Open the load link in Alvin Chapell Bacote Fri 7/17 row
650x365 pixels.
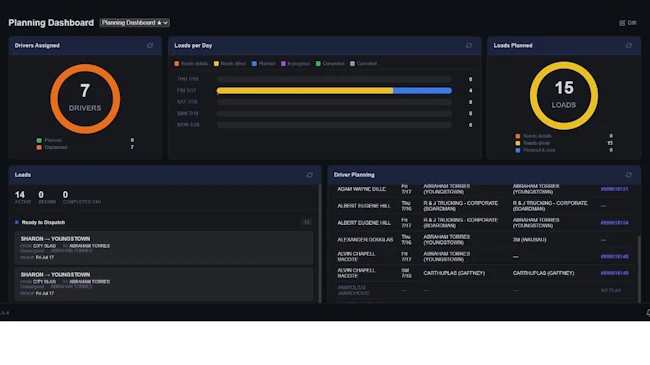(x=614, y=256)
